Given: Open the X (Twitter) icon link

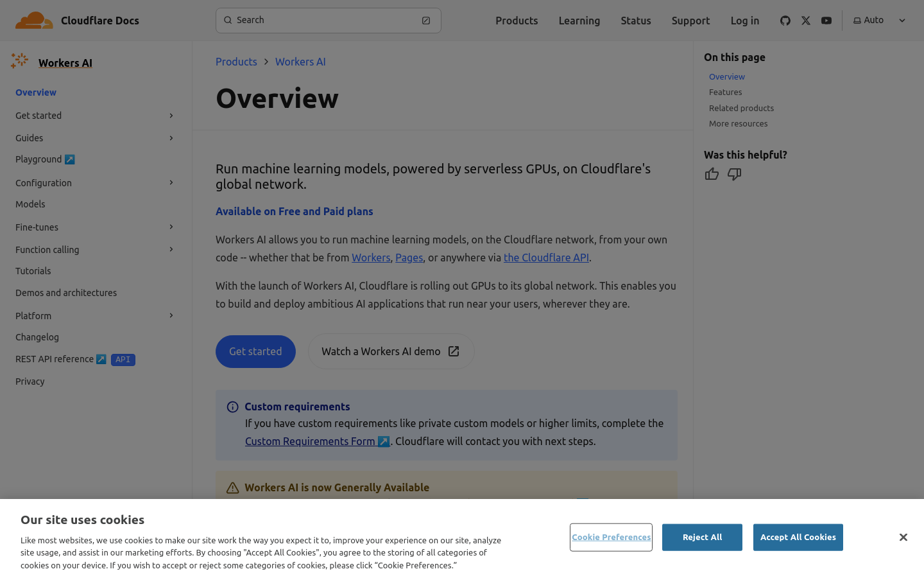Looking at the screenshot, I should pos(806,21).
